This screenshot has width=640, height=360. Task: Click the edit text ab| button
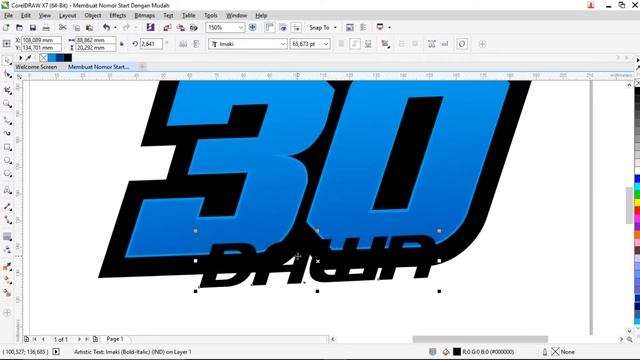pyautogui.click(x=445, y=44)
